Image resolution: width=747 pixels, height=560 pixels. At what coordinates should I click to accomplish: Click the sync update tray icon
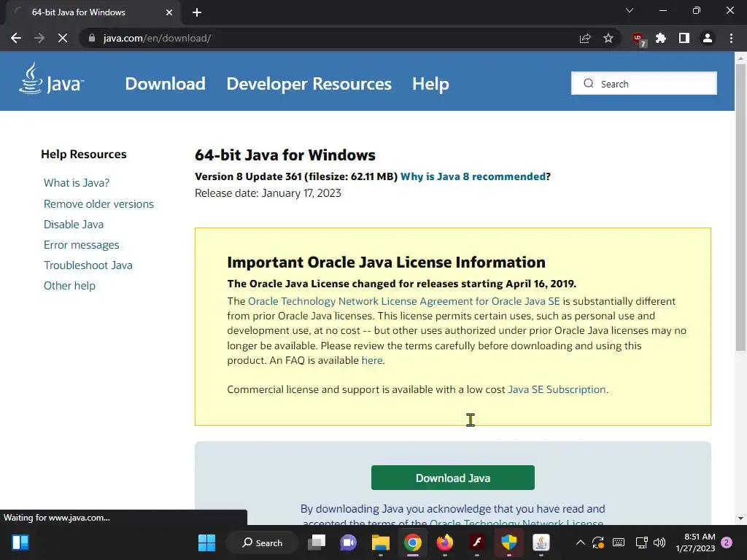(598, 542)
